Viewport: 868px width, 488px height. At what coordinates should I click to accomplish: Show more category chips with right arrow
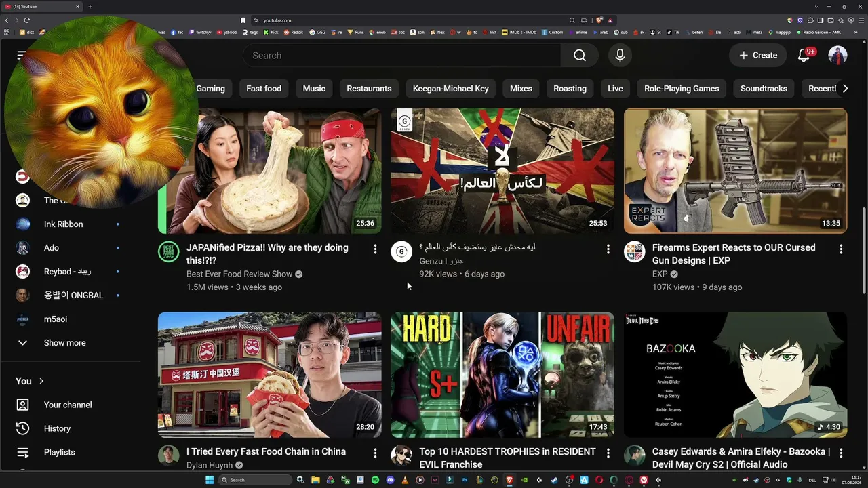[845, 89]
